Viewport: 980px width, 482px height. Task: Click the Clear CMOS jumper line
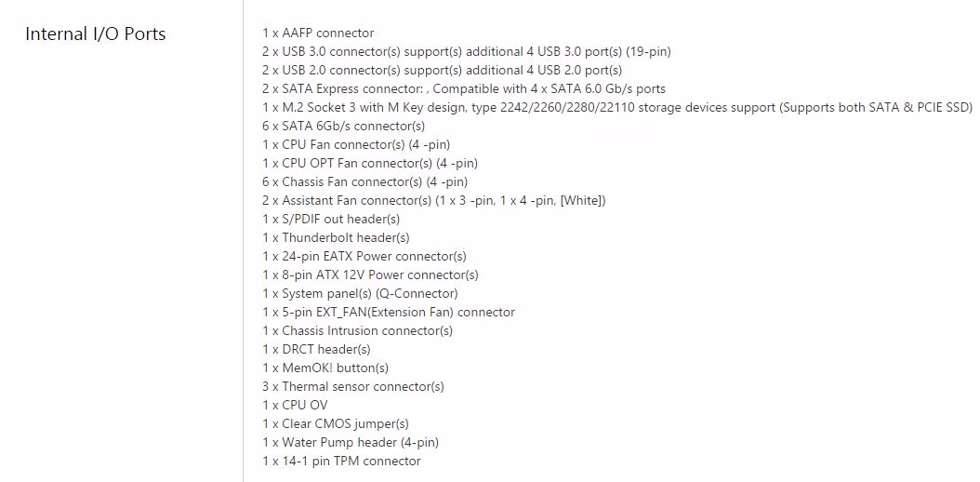pos(336,424)
